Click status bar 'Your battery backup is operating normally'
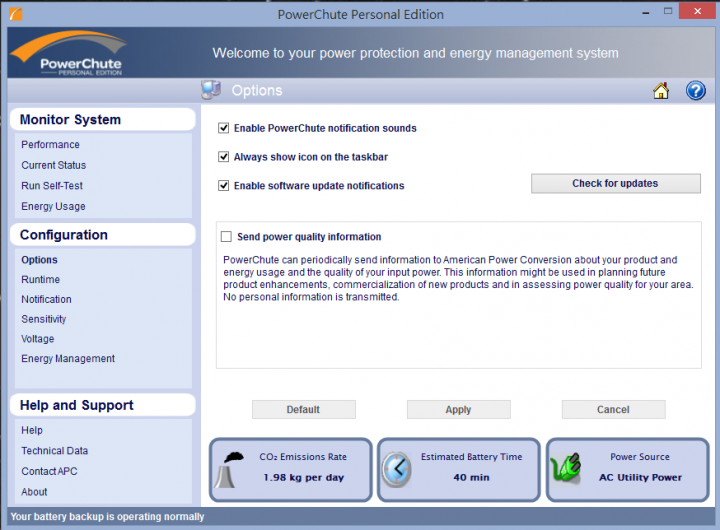 107,517
